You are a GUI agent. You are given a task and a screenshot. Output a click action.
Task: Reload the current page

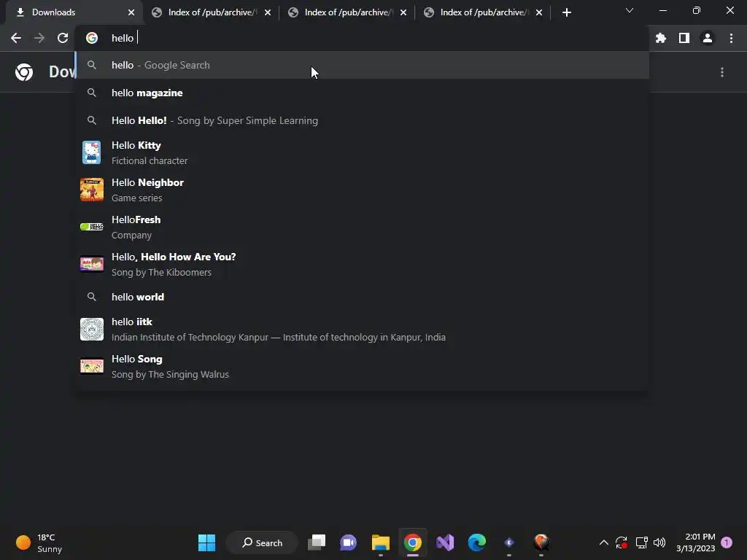click(x=63, y=38)
